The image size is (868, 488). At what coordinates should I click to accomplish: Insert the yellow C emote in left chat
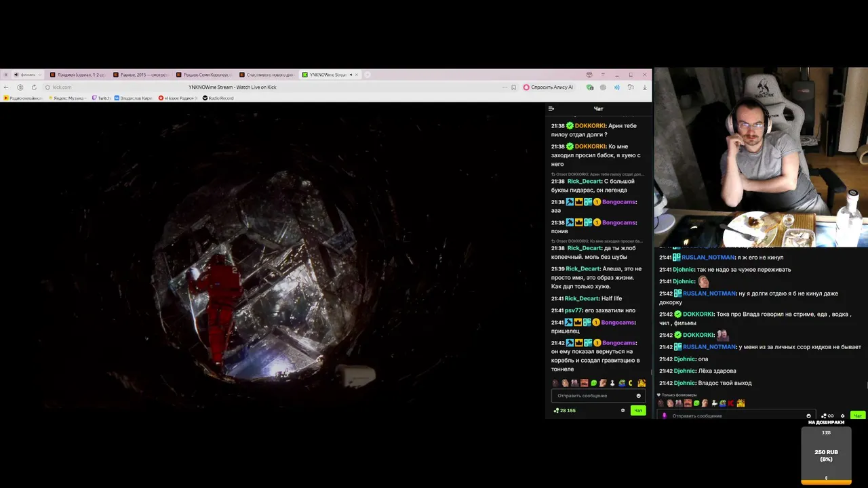pos(631,383)
